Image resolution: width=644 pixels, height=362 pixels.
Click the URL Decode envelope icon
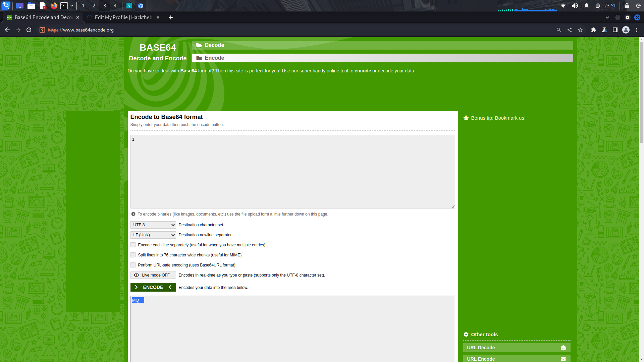[x=563, y=348]
